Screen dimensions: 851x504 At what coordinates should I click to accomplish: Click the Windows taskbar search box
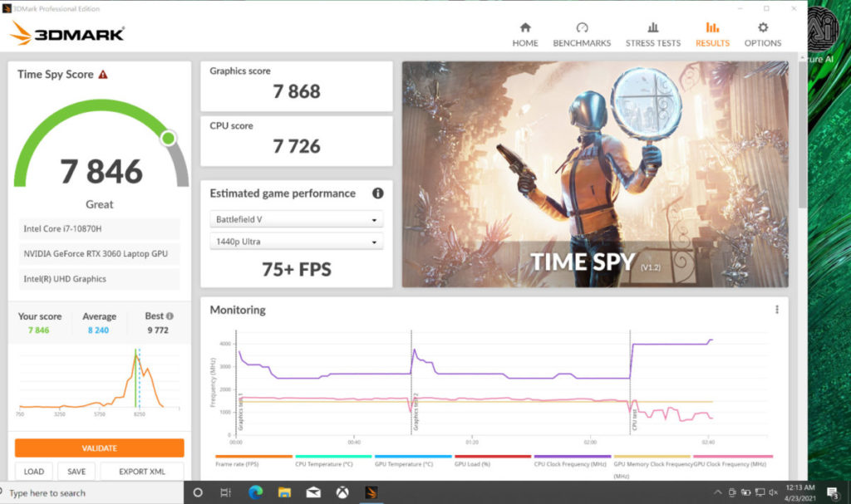click(x=92, y=492)
